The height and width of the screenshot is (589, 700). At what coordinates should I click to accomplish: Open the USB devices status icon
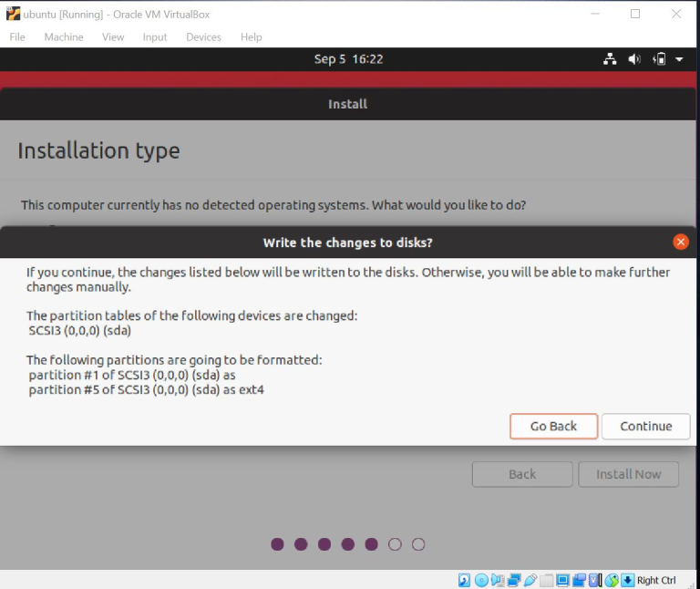(530, 580)
